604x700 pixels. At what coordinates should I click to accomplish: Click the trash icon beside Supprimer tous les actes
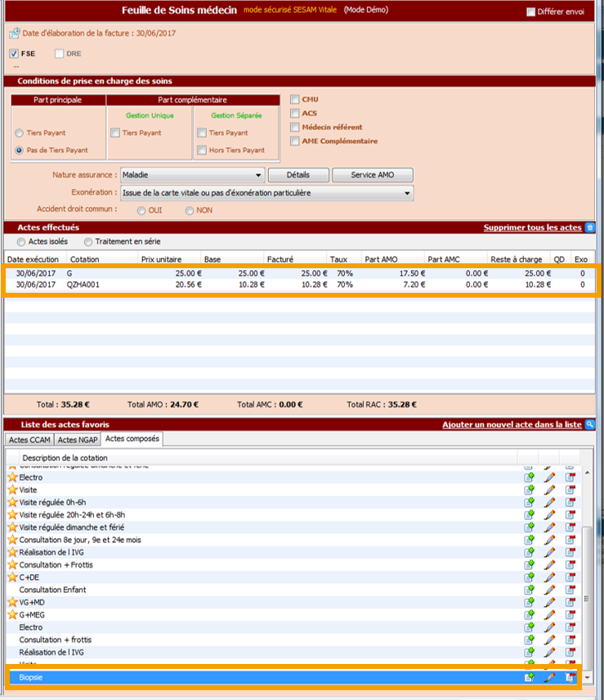click(590, 227)
